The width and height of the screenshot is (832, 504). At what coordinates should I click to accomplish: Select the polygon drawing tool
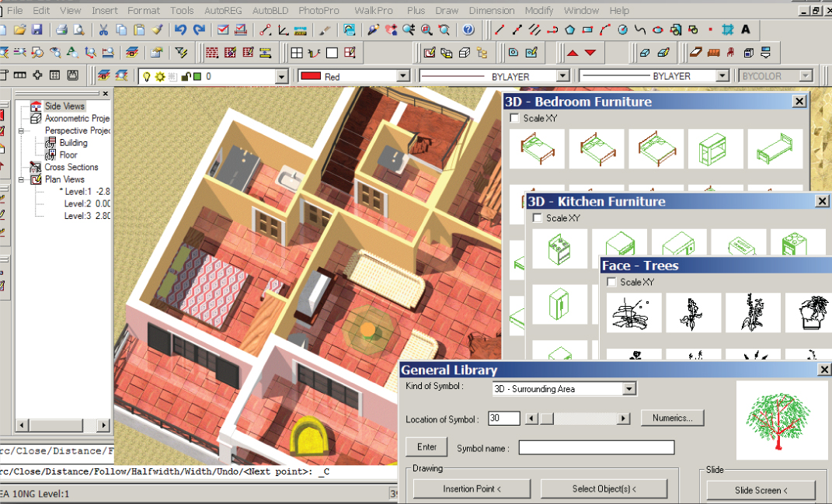coord(569,30)
